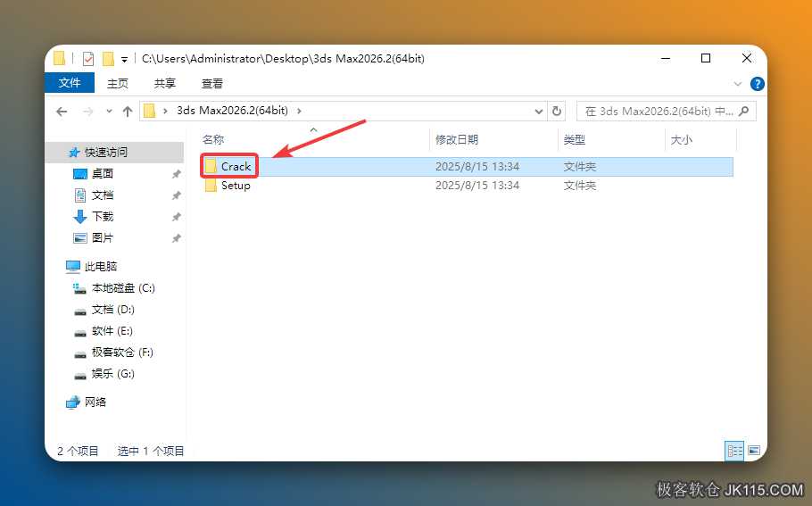Click the pin icon beside 下载
Image resolution: width=812 pixels, height=506 pixels.
(176, 217)
